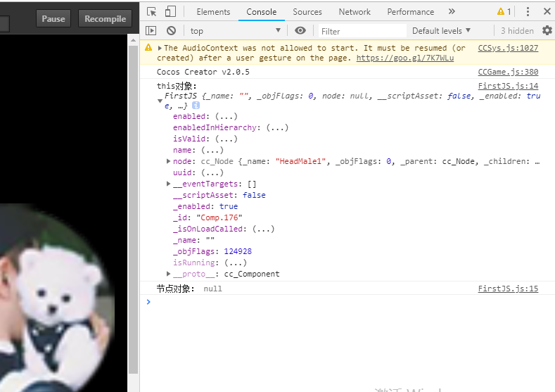Select the _enabled: true row
Image resolution: width=555 pixels, height=392 pixels.
pos(205,206)
